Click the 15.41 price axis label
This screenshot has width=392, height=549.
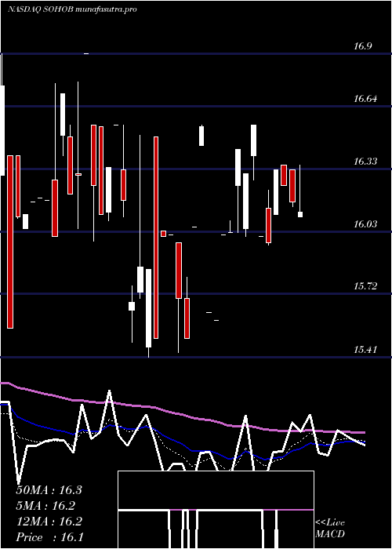tap(365, 350)
